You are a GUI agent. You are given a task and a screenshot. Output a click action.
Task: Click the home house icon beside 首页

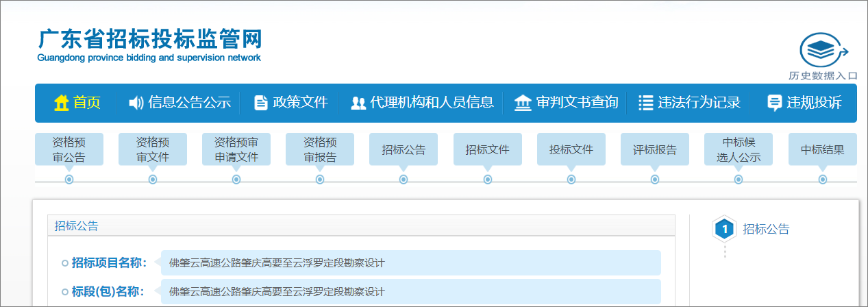click(x=61, y=103)
